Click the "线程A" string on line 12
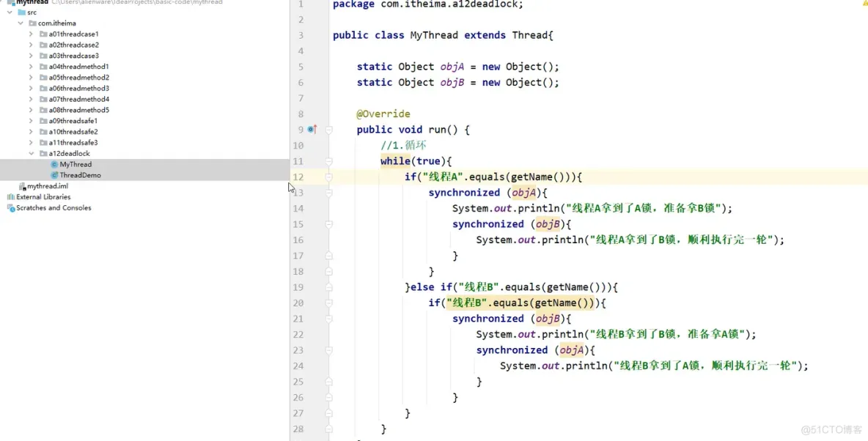The height and width of the screenshot is (441, 868). coord(442,177)
